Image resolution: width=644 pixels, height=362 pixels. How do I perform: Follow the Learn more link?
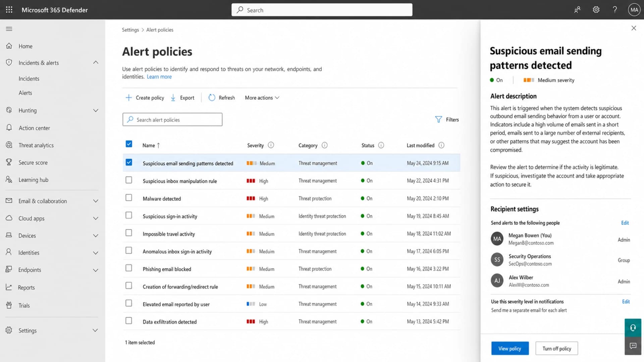[159, 77]
